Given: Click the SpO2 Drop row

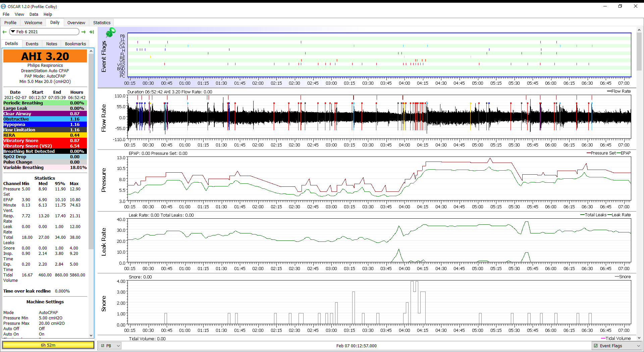Looking at the screenshot, I should coord(45,157).
